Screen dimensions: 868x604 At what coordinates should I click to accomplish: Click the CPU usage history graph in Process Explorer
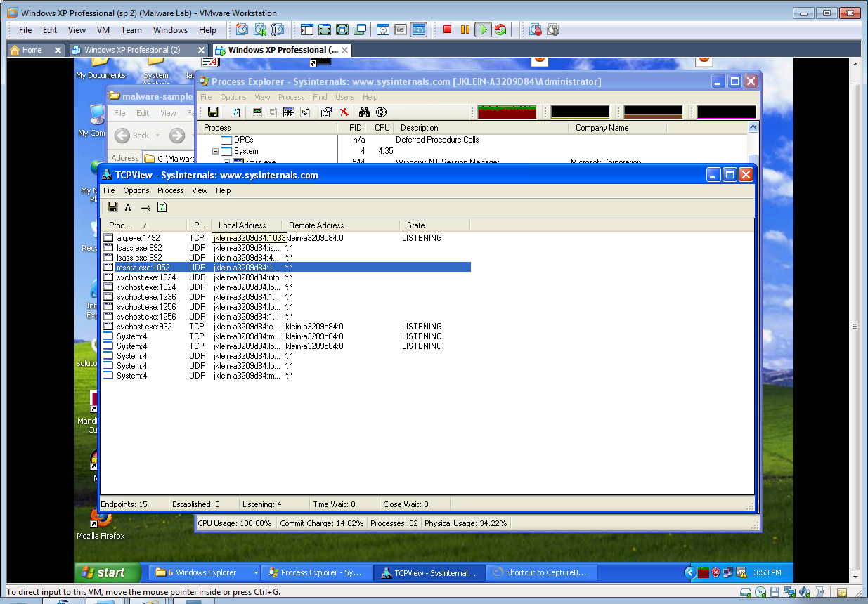click(507, 112)
